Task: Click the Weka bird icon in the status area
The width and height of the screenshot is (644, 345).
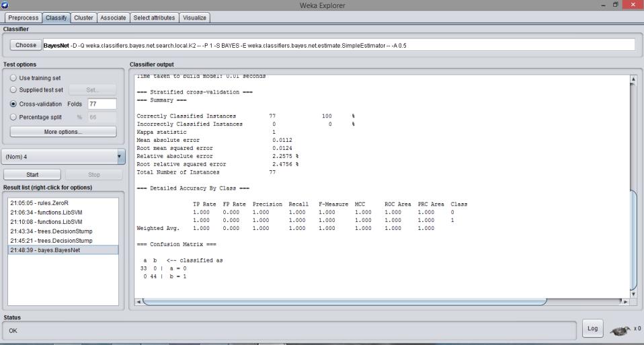Action: pos(620,330)
